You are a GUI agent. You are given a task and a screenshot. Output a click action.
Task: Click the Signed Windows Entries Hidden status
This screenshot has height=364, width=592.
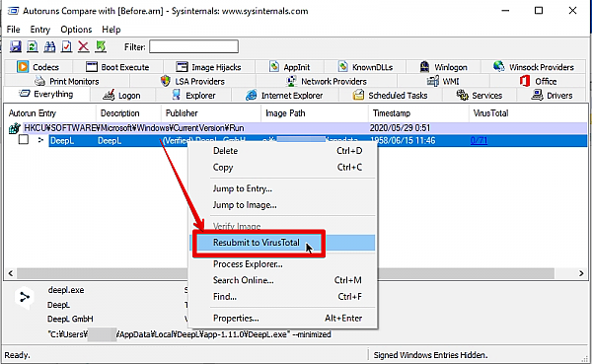[430, 355]
